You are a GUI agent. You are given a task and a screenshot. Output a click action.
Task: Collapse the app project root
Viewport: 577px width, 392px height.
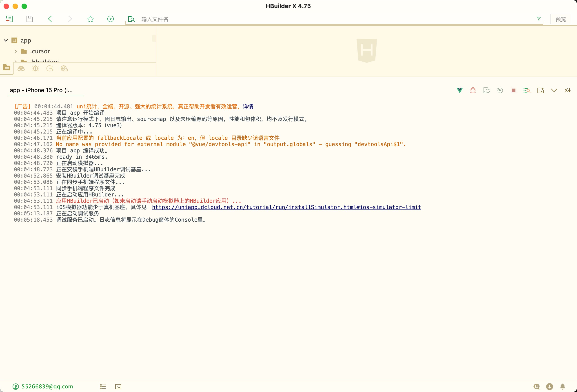tap(6, 40)
